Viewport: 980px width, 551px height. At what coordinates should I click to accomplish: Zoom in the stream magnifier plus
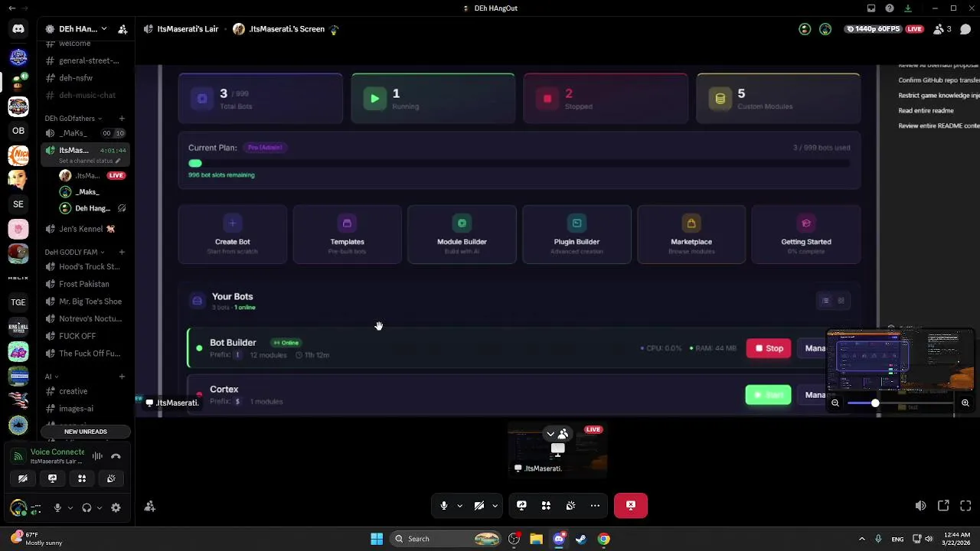point(965,403)
